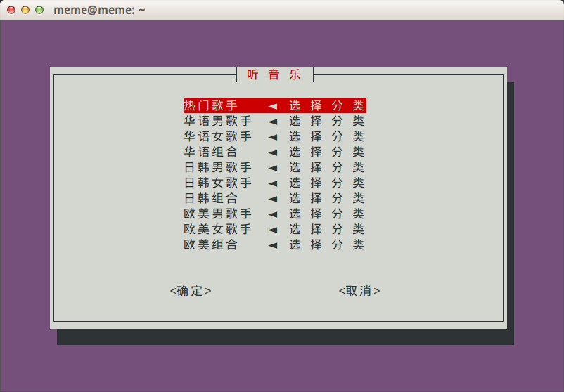Click 选择分类 text in 欧美男歌手 row
The height and width of the screenshot is (392, 564).
click(x=326, y=214)
